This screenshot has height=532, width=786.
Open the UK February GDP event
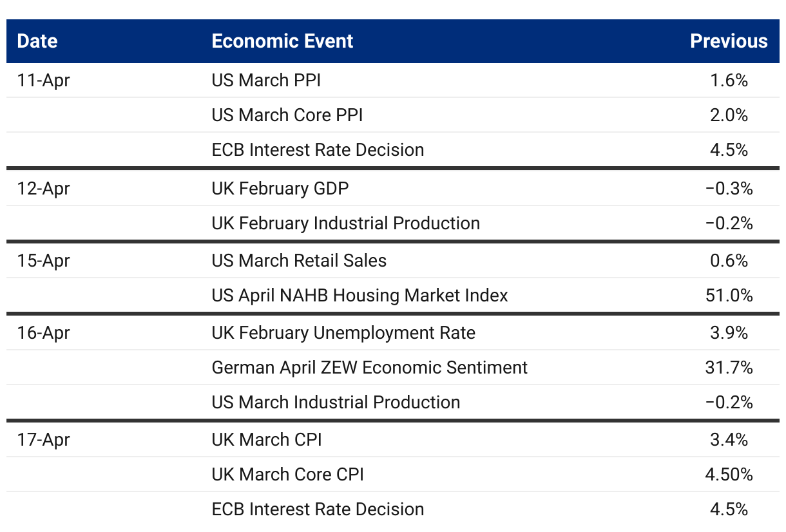280,189
